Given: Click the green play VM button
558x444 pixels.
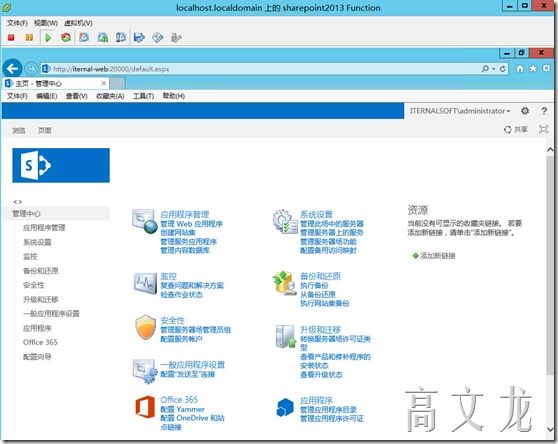Looking at the screenshot, I should pos(48,37).
